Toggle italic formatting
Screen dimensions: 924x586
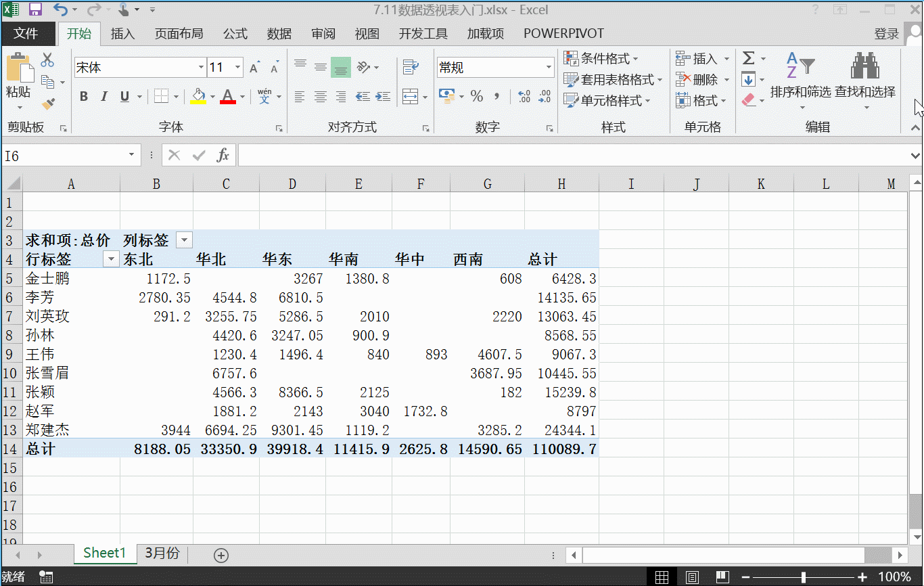[103, 96]
